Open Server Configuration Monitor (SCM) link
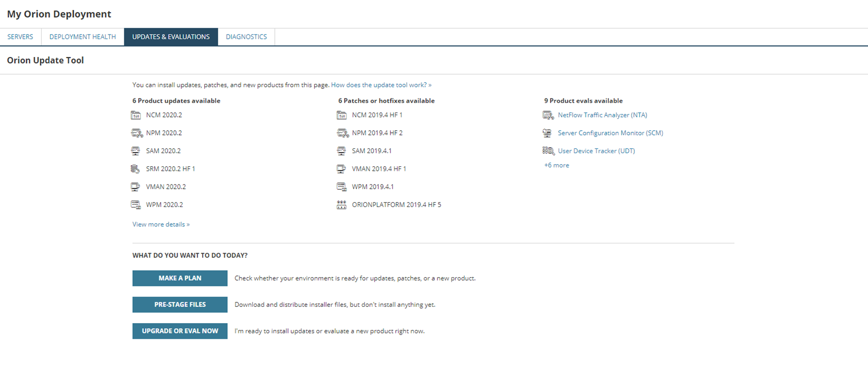 (x=610, y=133)
